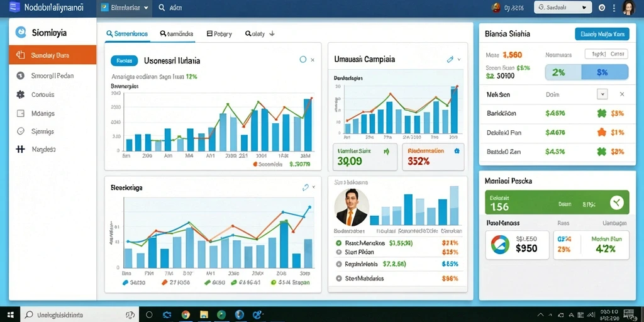644x322 pixels.
Task: Select the radio button next to SterMabdarios
Action: tap(339, 278)
